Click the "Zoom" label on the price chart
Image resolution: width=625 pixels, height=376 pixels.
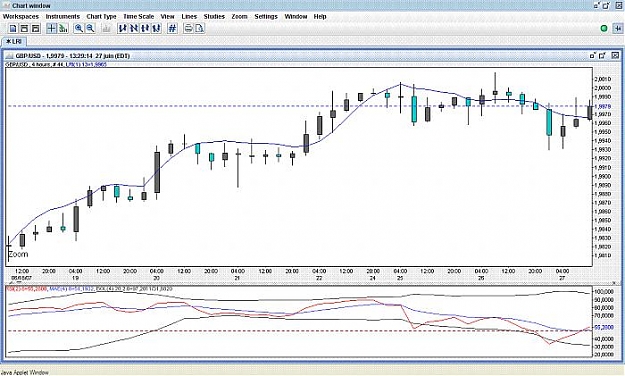click(18, 254)
